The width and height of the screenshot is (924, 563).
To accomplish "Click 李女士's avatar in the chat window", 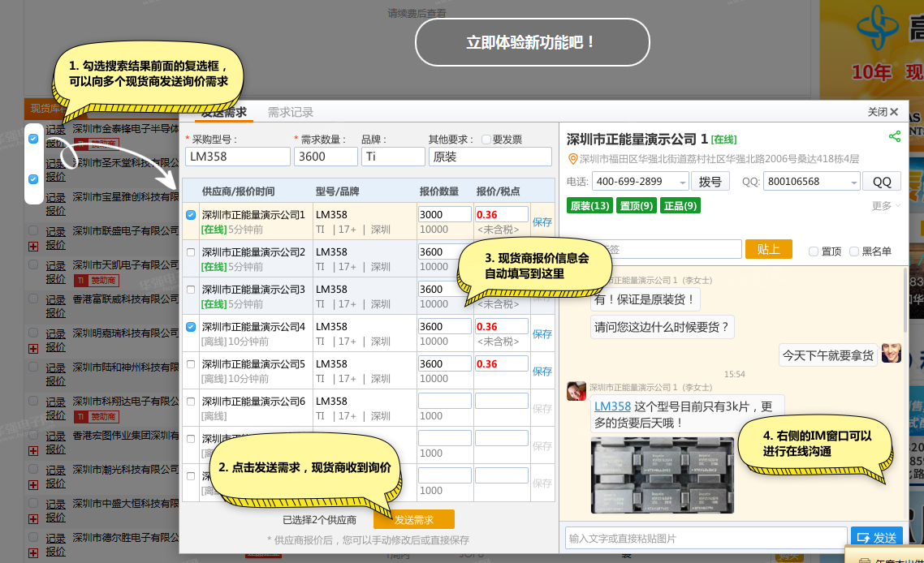I will (x=576, y=392).
